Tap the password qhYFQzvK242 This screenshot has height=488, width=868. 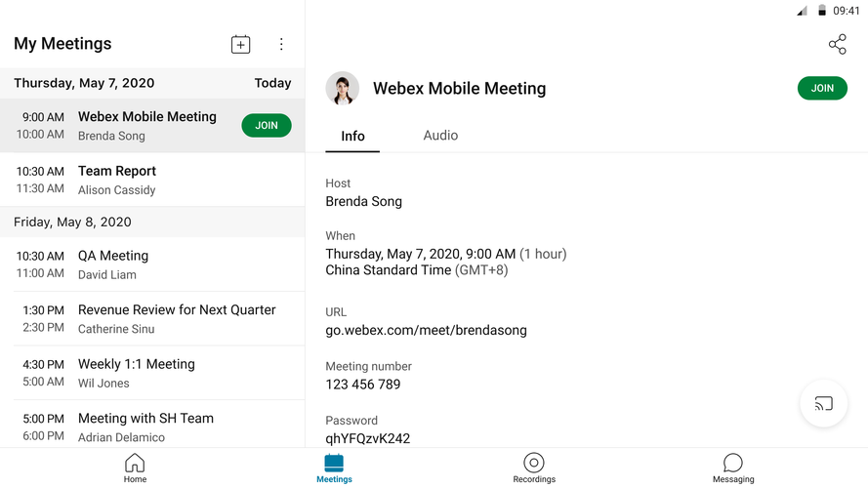tap(367, 438)
